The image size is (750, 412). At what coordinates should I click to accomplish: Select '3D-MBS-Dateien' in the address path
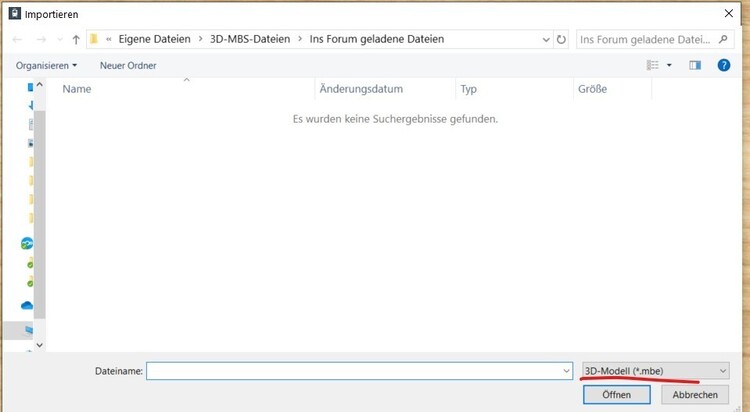(250, 39)
